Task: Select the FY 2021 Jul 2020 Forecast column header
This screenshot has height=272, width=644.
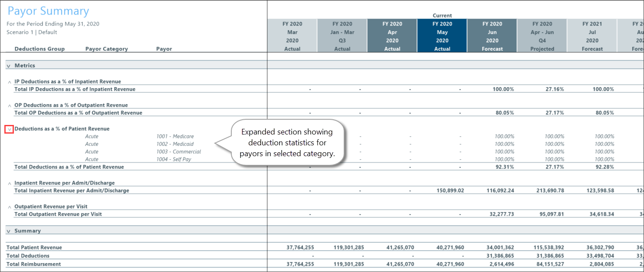Action: 592,36
